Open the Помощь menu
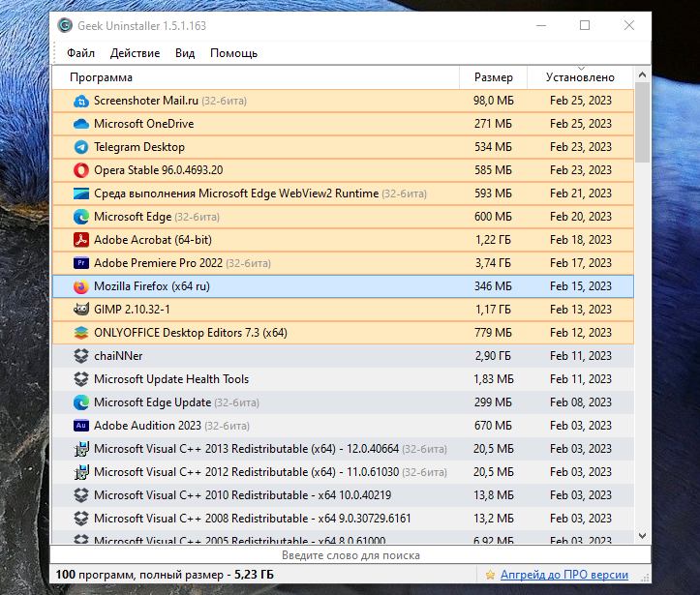 [234, 53]
